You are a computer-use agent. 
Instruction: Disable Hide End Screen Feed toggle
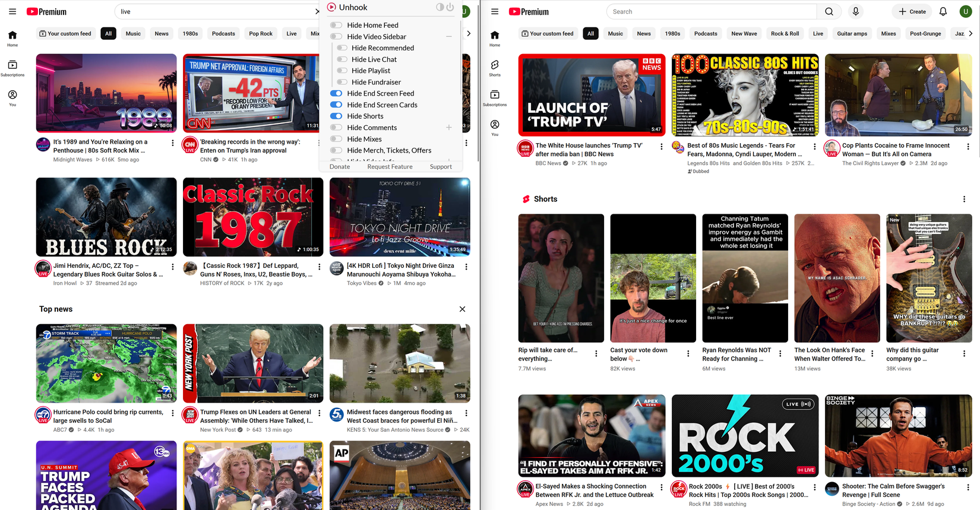[336, 93]
